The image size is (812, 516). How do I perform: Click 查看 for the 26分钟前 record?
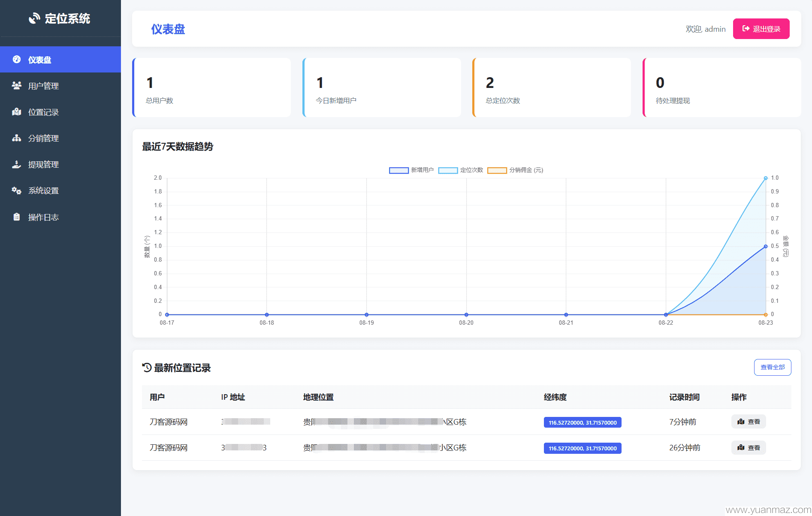point(749,447)
